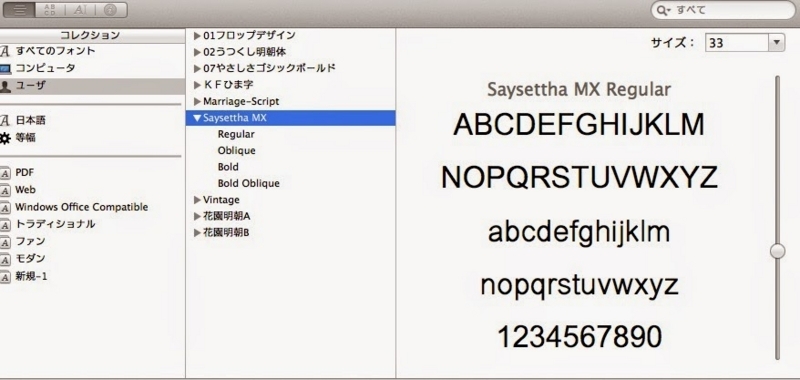Select the Bold Oblique style
Screen dimensions: 800x380
[248, 183]
